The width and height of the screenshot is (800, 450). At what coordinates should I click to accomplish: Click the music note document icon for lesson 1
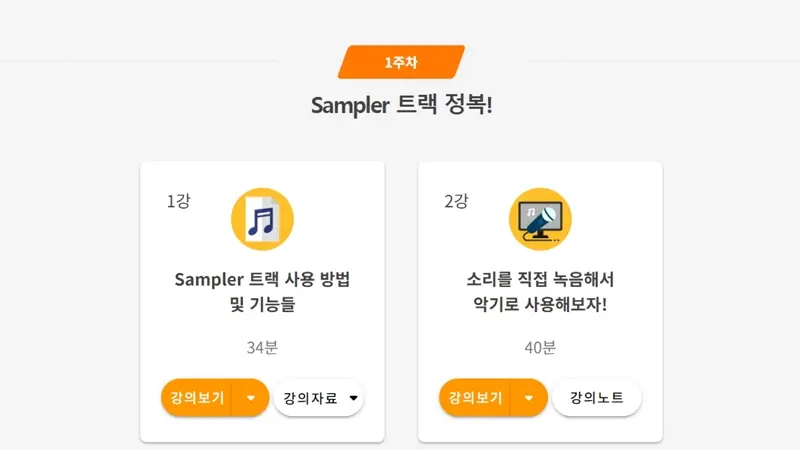coord(262,219)
